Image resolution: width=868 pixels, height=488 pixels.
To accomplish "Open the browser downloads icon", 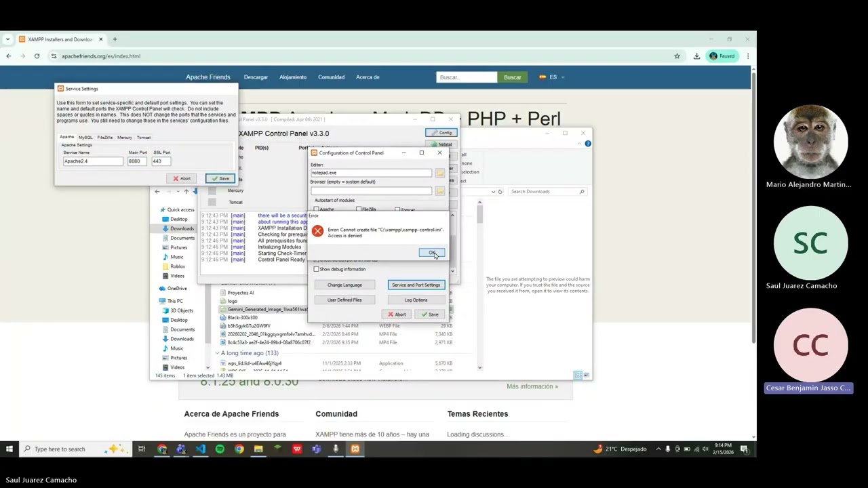I will pos(696,56).
